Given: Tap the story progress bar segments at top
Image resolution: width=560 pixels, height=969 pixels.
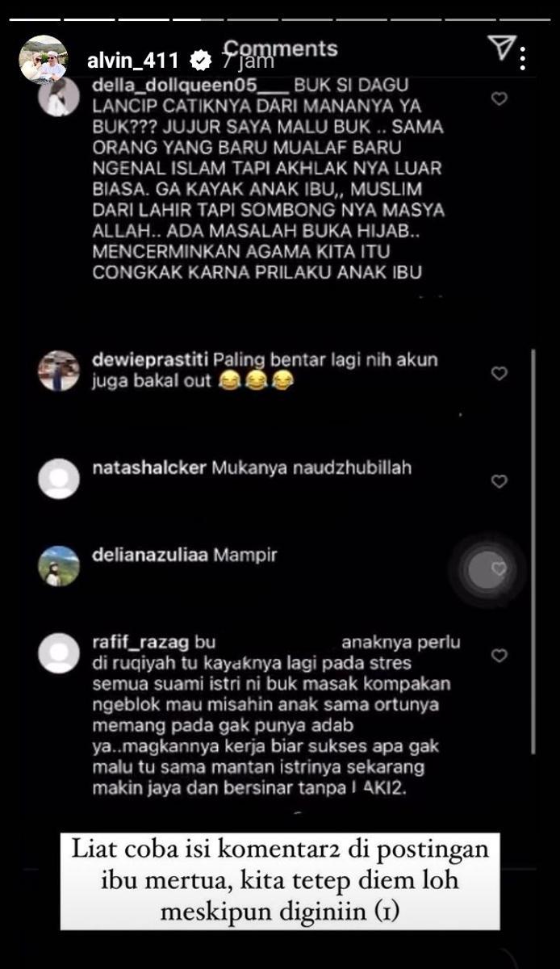Looking at the screenshot, I should 279,19.
